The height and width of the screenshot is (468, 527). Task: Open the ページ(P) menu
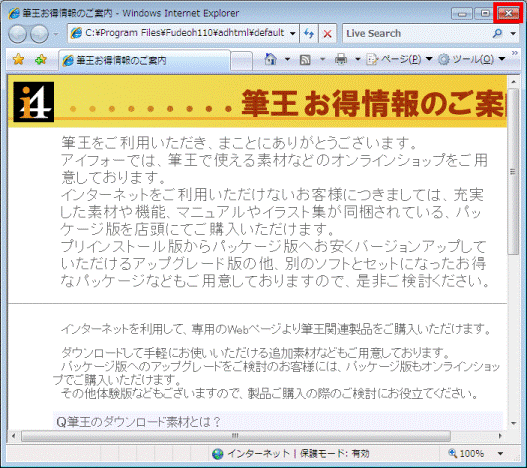click(399, 60)
